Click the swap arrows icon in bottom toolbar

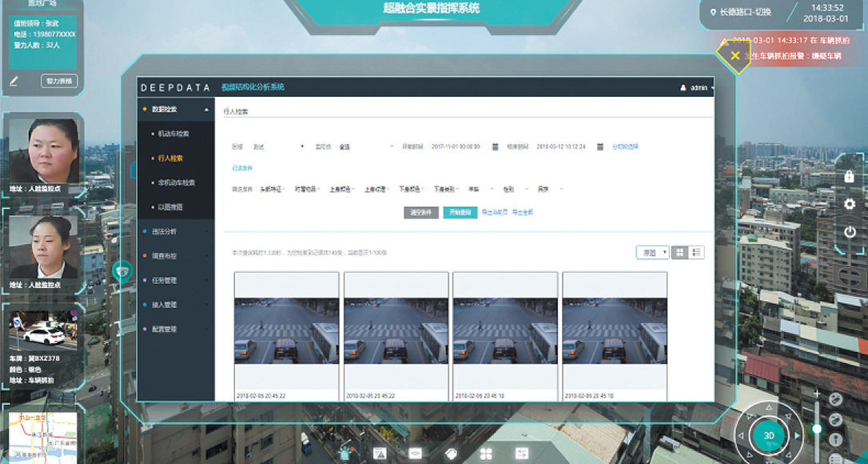pyautogui.click(x=521, y=454)
